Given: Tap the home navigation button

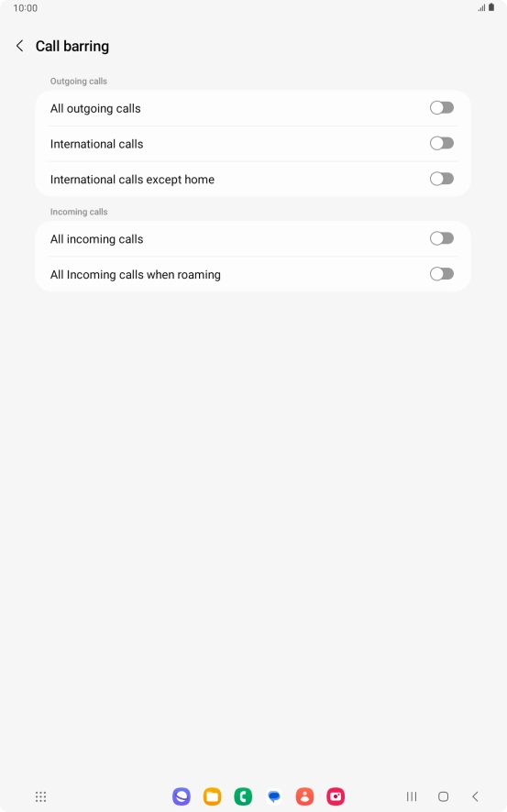Looking at the screenshot, I should coord(444,796).
